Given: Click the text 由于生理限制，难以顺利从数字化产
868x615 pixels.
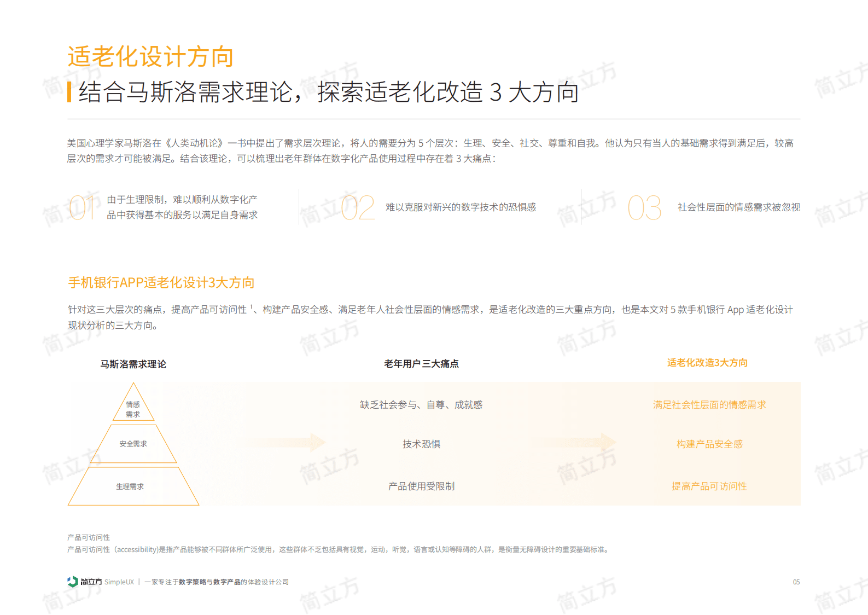Looking at the screenshot, I should tap(182, 200).
